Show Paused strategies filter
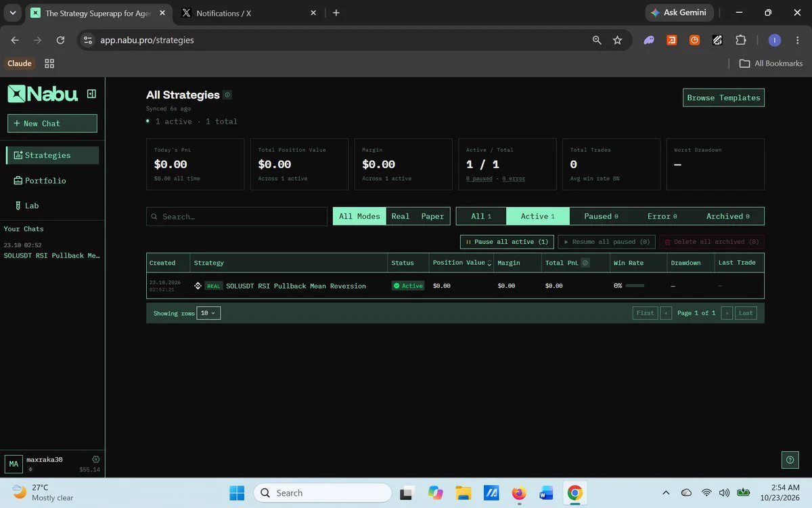The width and height of the screenshot is (812, 508). pyautogui.click(x=602, y=216)
